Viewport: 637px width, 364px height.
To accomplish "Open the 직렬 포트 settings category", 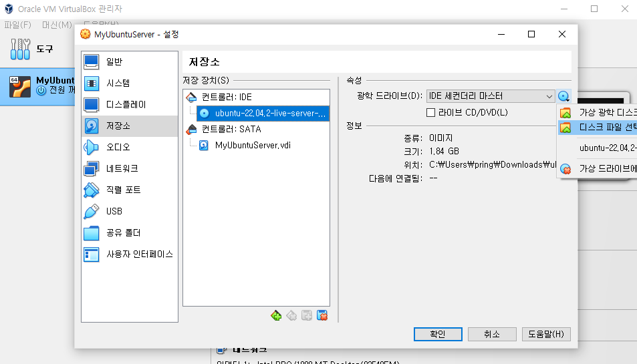I will click(129, 190).
